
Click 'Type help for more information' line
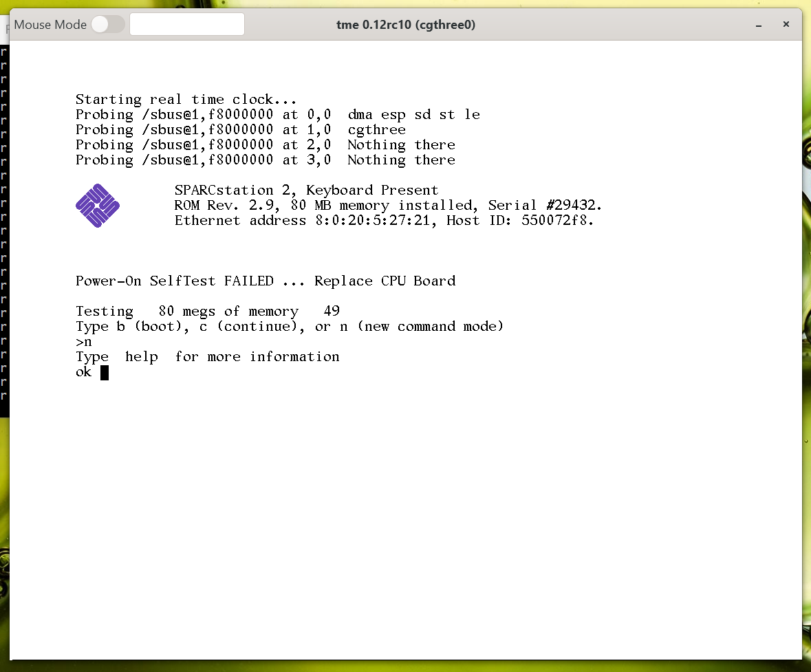click(208, 357)
